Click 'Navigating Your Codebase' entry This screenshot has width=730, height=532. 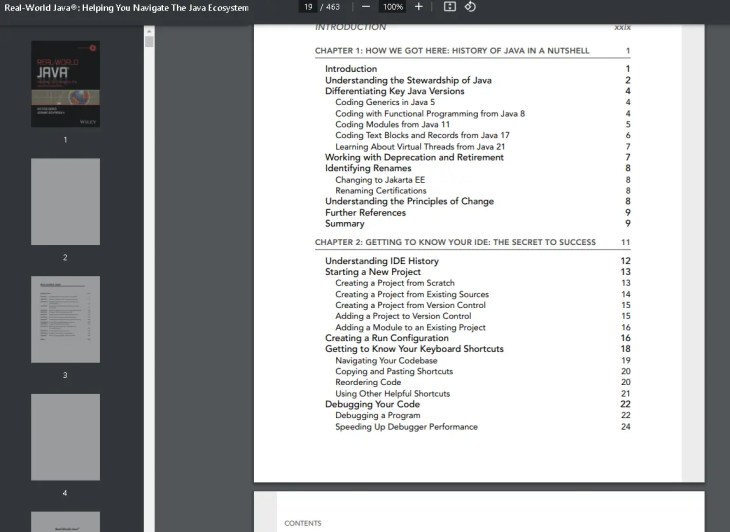[x=386, y=361]
